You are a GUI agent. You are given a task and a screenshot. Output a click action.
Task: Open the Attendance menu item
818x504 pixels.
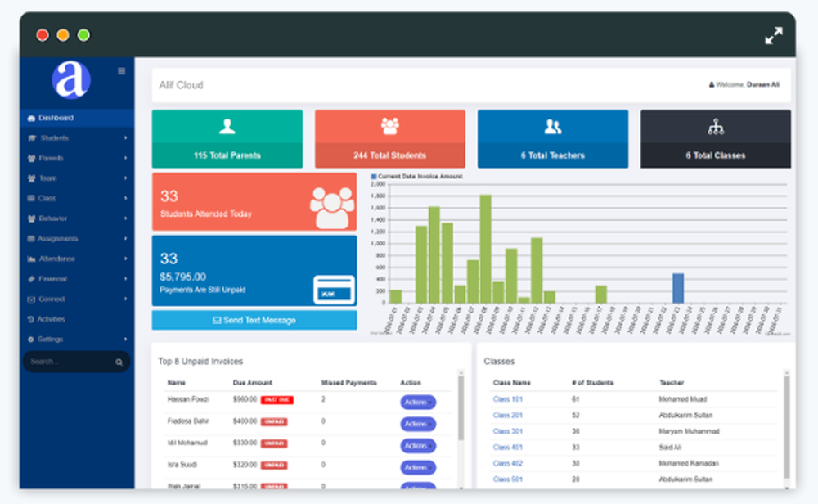pos(77,259)
